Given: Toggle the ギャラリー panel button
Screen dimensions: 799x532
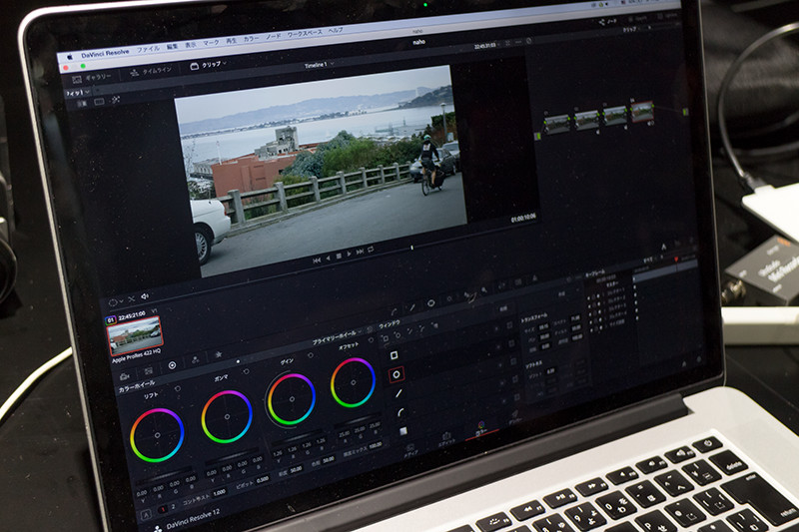Looking at the screenshot, I should (92, 79).
